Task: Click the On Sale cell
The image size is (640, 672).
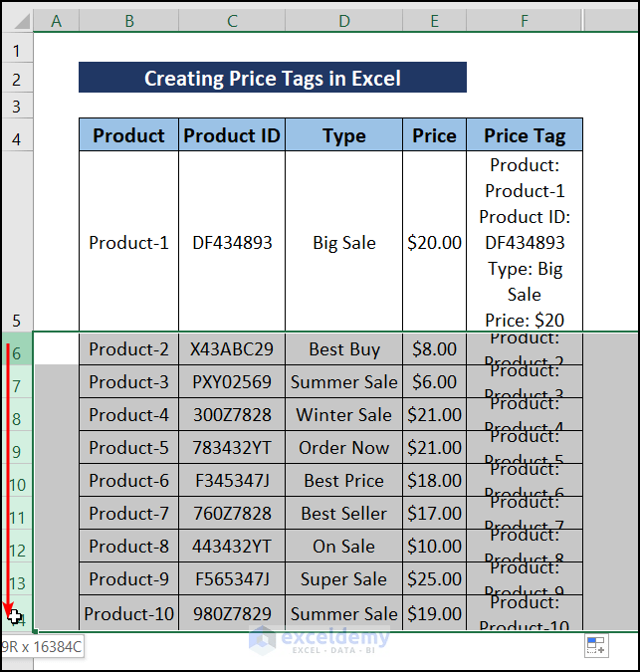Action: [344, 546]
